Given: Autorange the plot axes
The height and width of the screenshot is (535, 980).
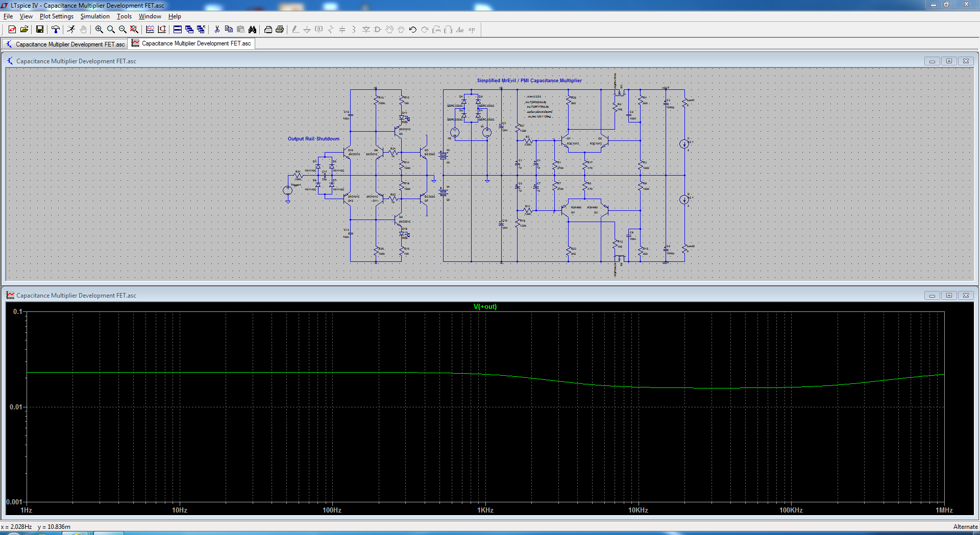Looking at the screenshot, I should [162, 30].
